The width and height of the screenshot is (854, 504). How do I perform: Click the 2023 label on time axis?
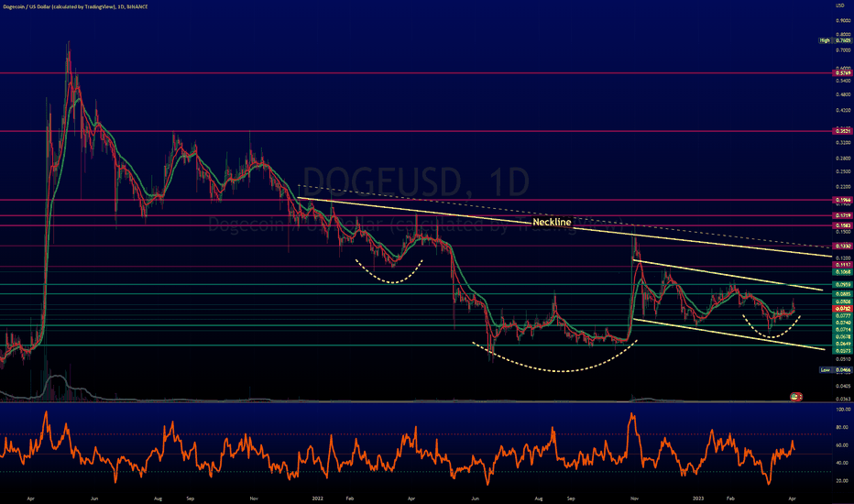[x=697, y=498]
